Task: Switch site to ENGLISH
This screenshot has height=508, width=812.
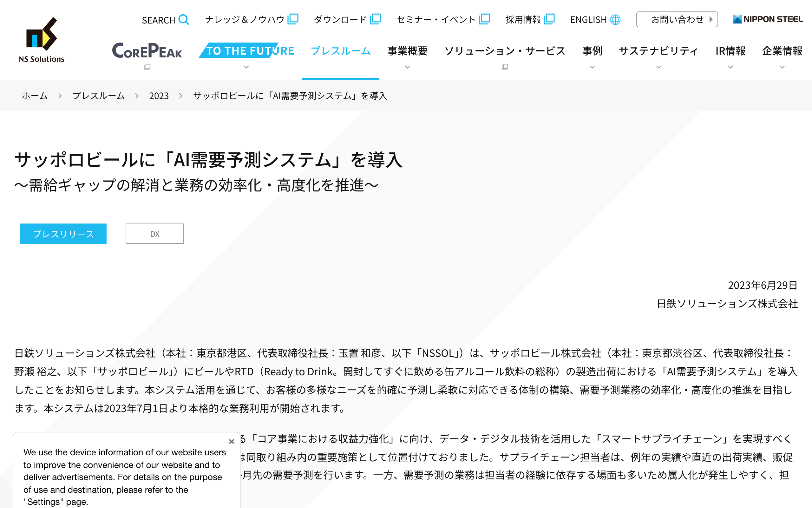Action: (588, 19)
